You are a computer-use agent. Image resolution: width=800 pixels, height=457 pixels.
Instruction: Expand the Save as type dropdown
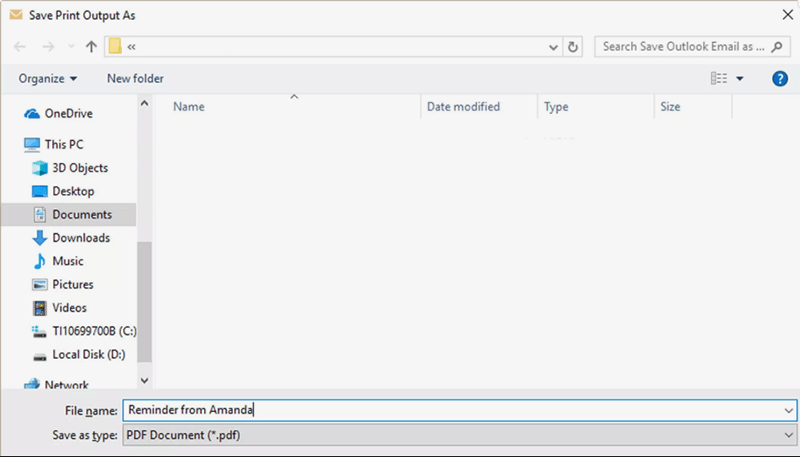[x=790, y=435]
